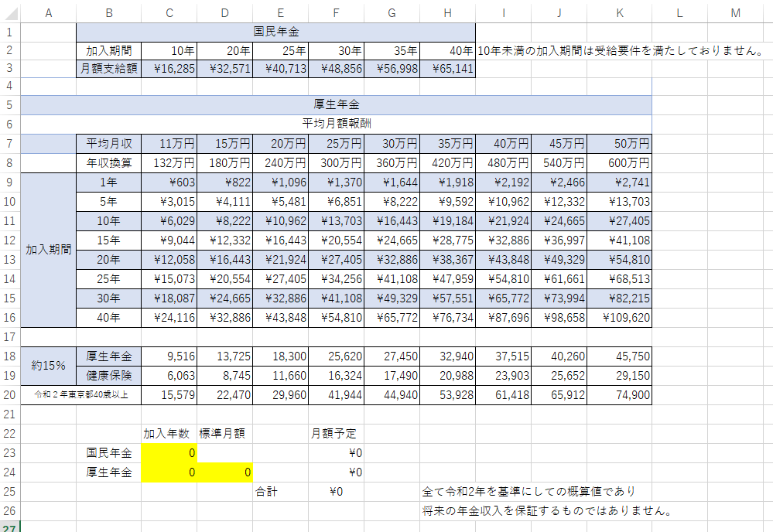Click the 600万円 annual income cell
Image resolution: width=773 pixels, height=532 pixels.
(x=619, y=163)
